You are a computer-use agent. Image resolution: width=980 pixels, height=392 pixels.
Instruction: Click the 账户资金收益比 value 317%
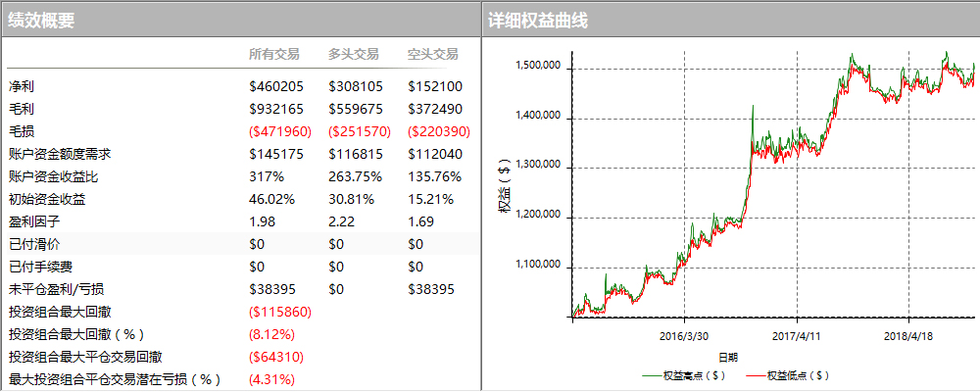(266, 177)
